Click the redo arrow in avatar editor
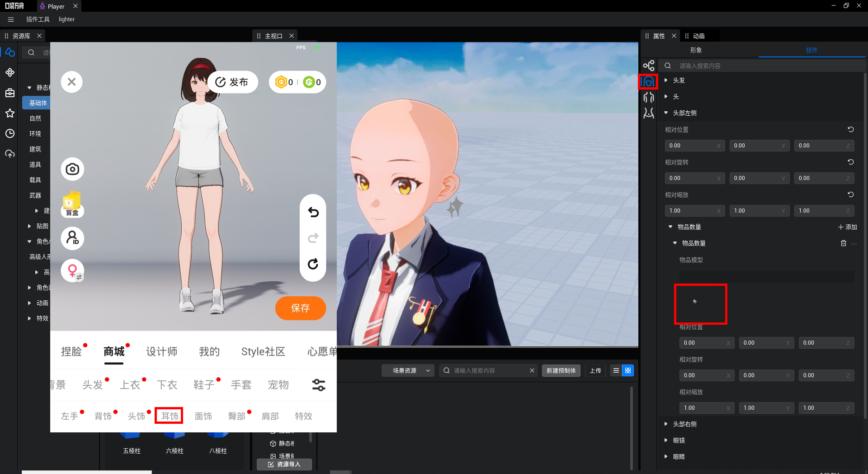Screen dimensions: 868x474 (313, 238)
